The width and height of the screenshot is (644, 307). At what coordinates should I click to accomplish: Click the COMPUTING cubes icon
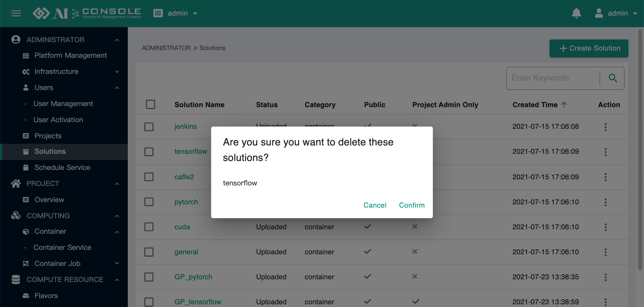tap(16, 216)
